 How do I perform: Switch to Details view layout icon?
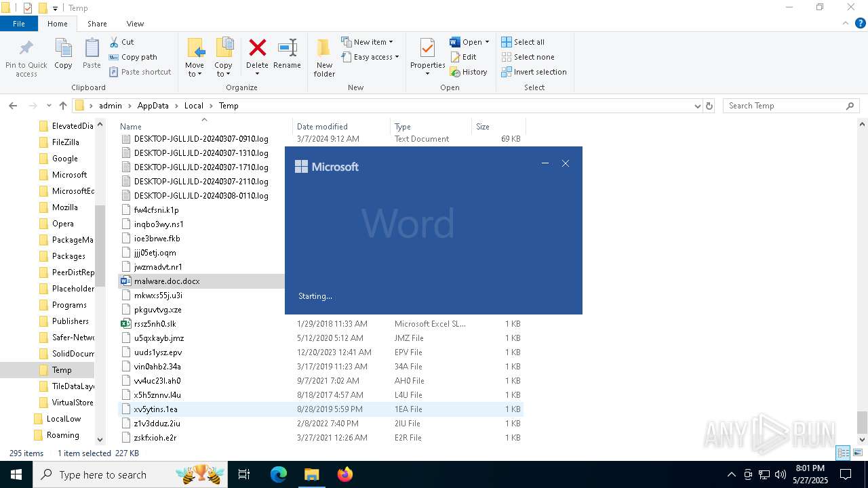pos(843,453)
